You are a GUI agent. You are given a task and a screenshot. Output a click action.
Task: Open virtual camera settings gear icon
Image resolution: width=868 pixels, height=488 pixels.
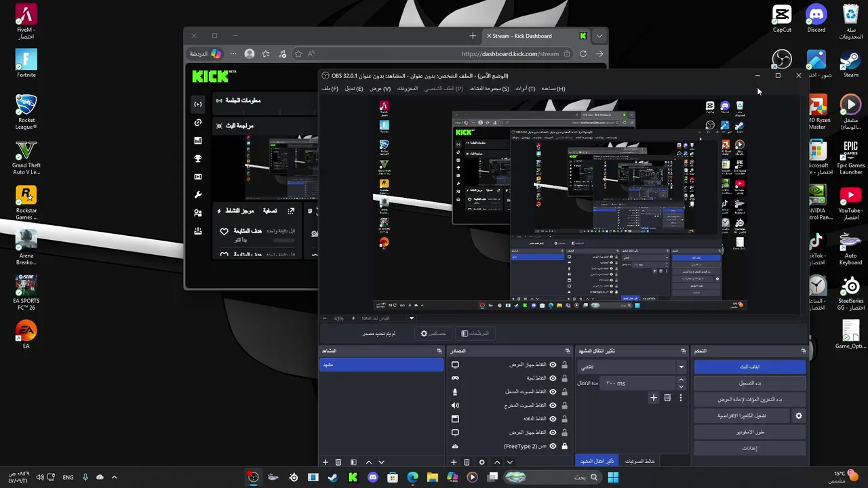coord(798,415)
